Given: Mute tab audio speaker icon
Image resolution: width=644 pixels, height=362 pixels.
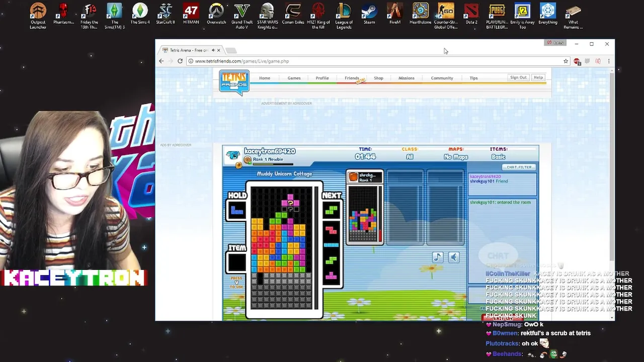Looking at the screenshot, I should click(213, 50).
